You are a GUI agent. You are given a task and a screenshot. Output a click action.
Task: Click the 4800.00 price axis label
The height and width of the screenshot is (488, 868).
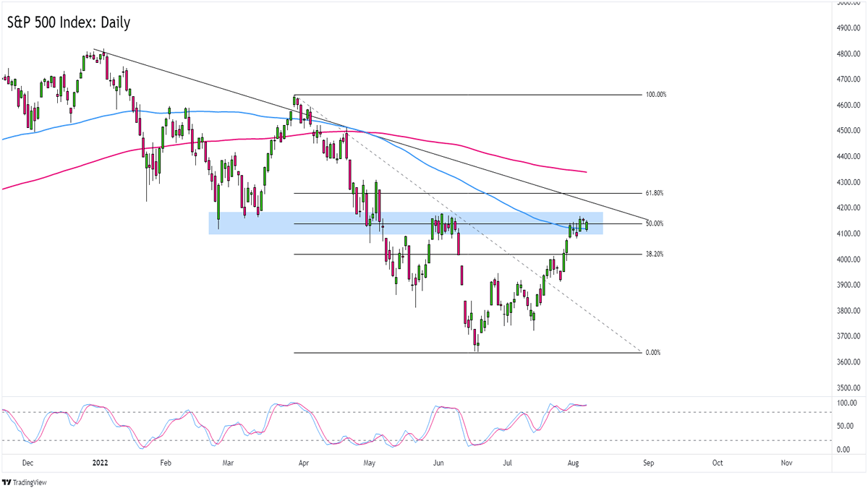[x=848, y=54]
